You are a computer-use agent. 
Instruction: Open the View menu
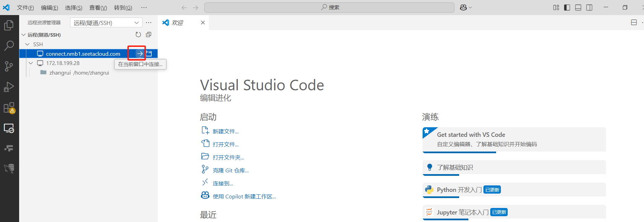pos(98,8)
